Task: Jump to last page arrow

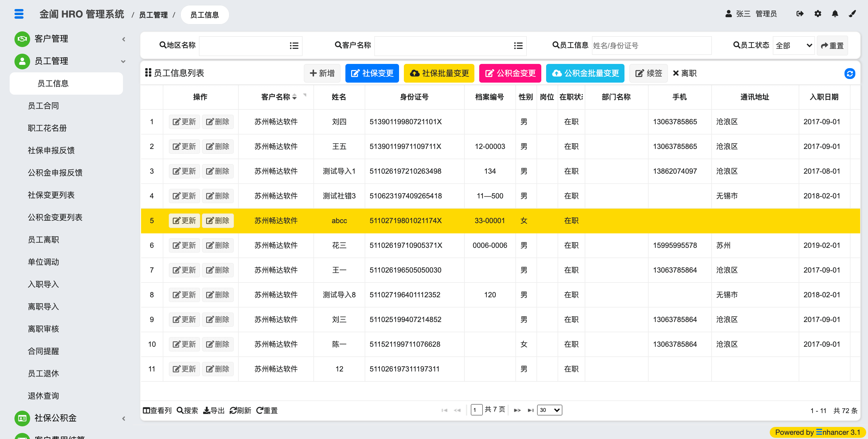Action: (x=530, y=410)
